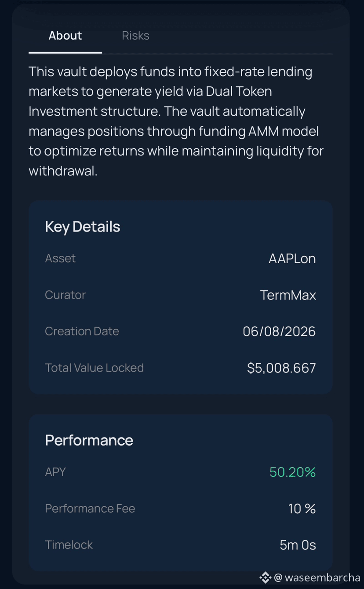This screenshot has height=589, width=364.
Task: Click the 10 % performance fee value
Action: click(302, 509)
